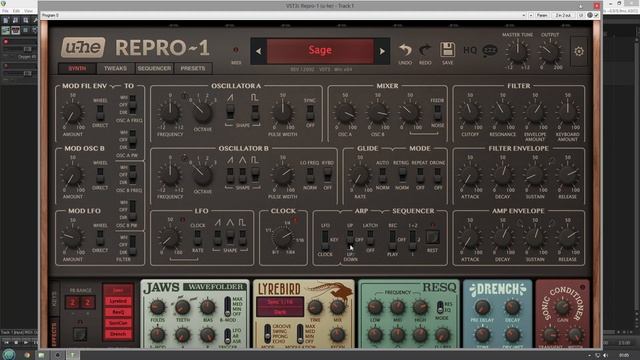Image resolution: width=640 pixels, height=360 pixels.
Task: Switch to the TWEAKS tab
Action: pyautogui.click(x=115, y=68)
